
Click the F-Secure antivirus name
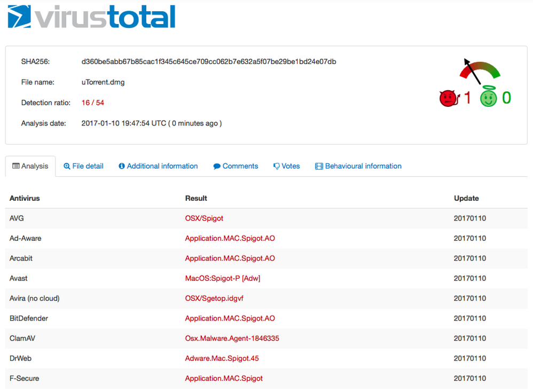click(x=24, y=379)
